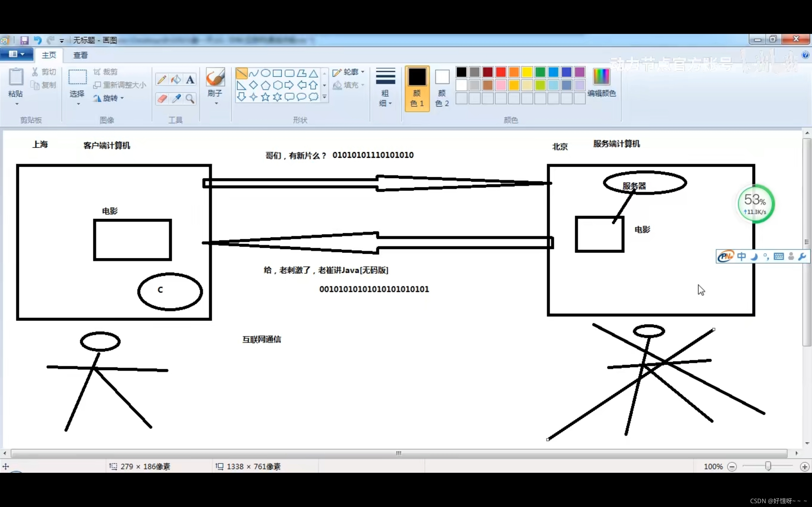Select the Text tool

click(190, 80)
